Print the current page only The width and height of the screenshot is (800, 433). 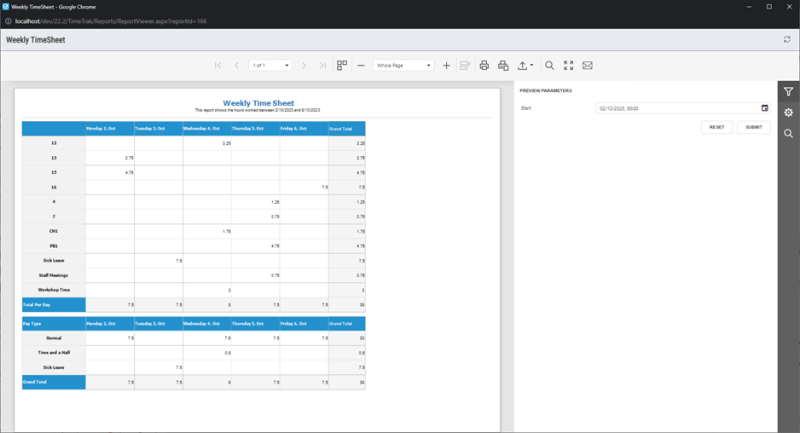503,65
